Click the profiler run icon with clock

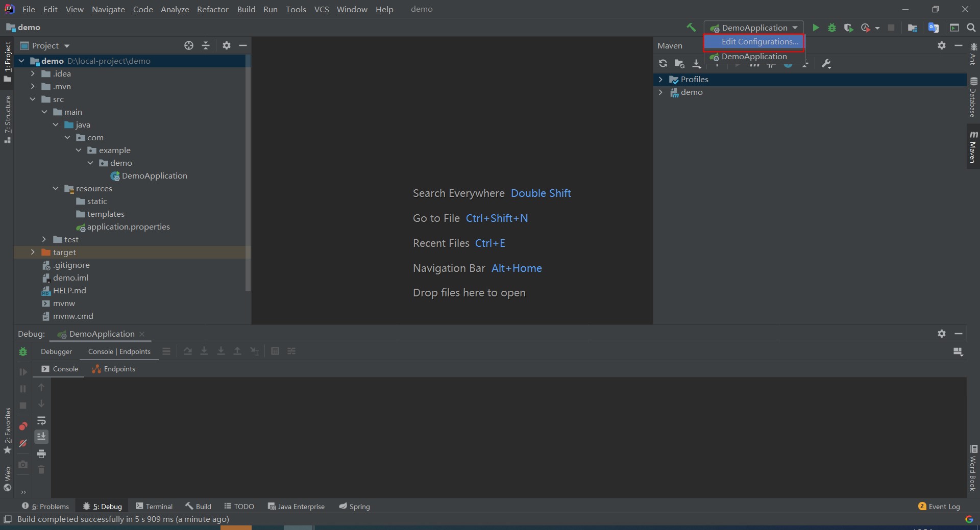tap(865, 28)
